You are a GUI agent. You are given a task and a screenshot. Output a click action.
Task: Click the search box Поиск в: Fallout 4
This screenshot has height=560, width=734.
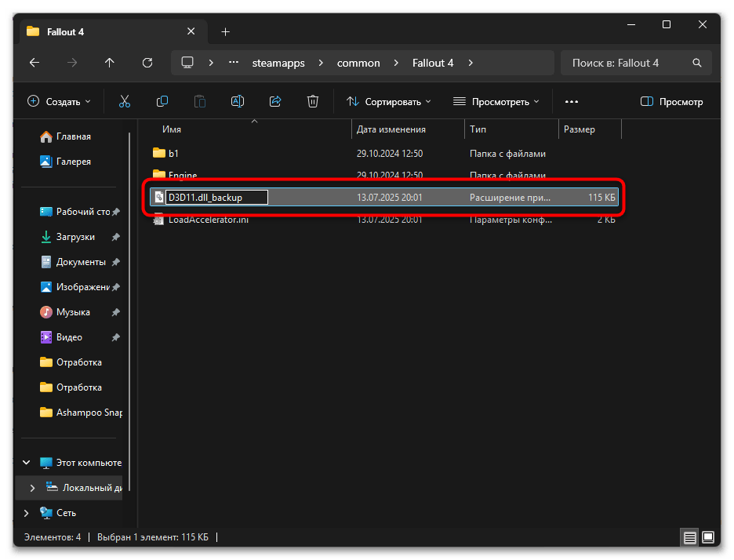(626, 63)
